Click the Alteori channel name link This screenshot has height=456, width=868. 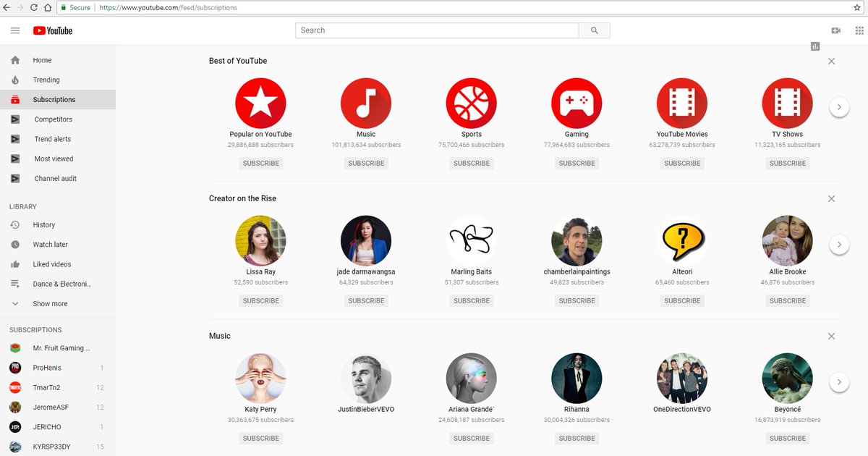tap(682, 271)
